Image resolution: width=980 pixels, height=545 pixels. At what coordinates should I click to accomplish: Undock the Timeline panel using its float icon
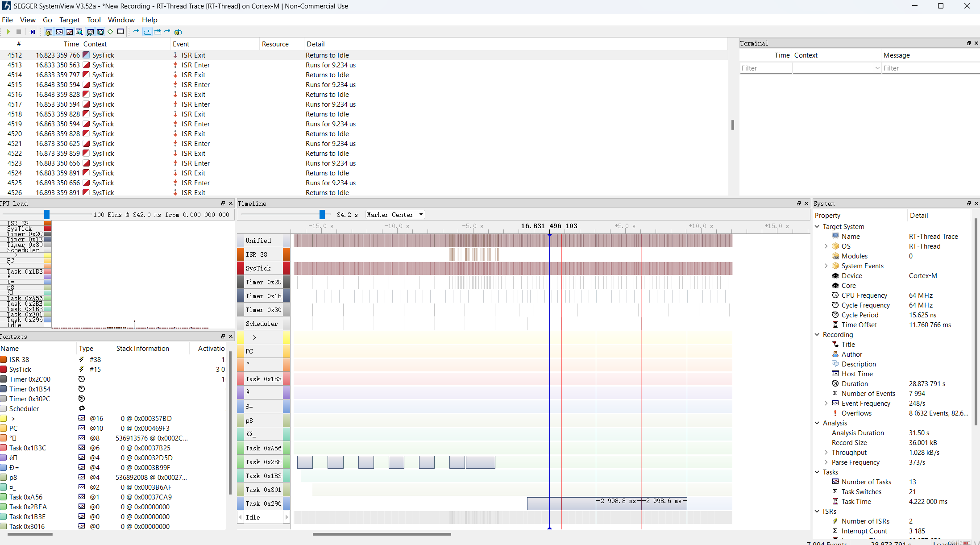point(799,203)
